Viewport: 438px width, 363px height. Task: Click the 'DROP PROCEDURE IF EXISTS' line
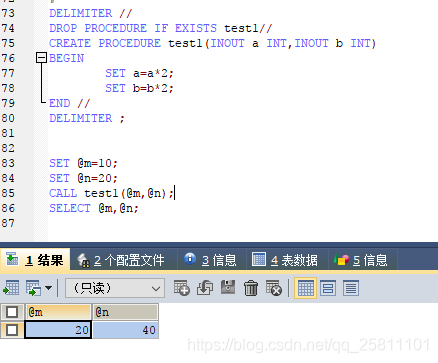pyautogui.click(x=161, y=28)
